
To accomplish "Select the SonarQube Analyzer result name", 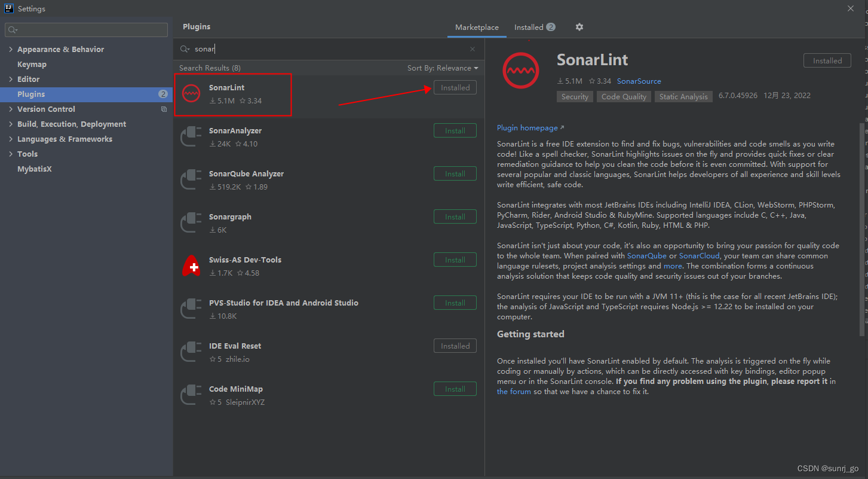I will pyautogui.click(x=246, y=174).
